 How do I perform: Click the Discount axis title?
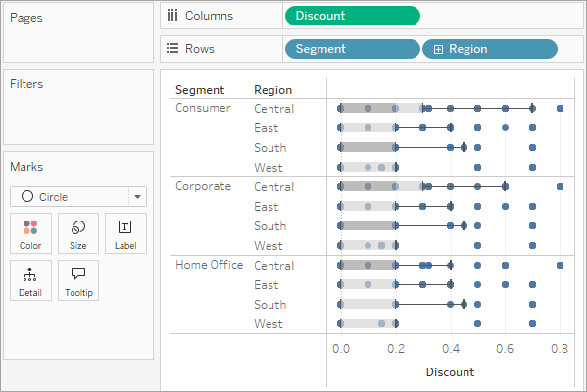tap(450, 372)
